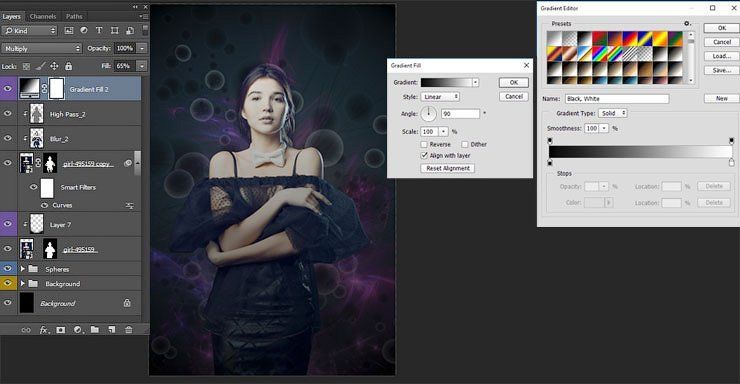Image resolution: width=740 pixels, height=384 pixels.
Task: Hide the Gradient Fill 2 layer
Action: tap(8, 89)
